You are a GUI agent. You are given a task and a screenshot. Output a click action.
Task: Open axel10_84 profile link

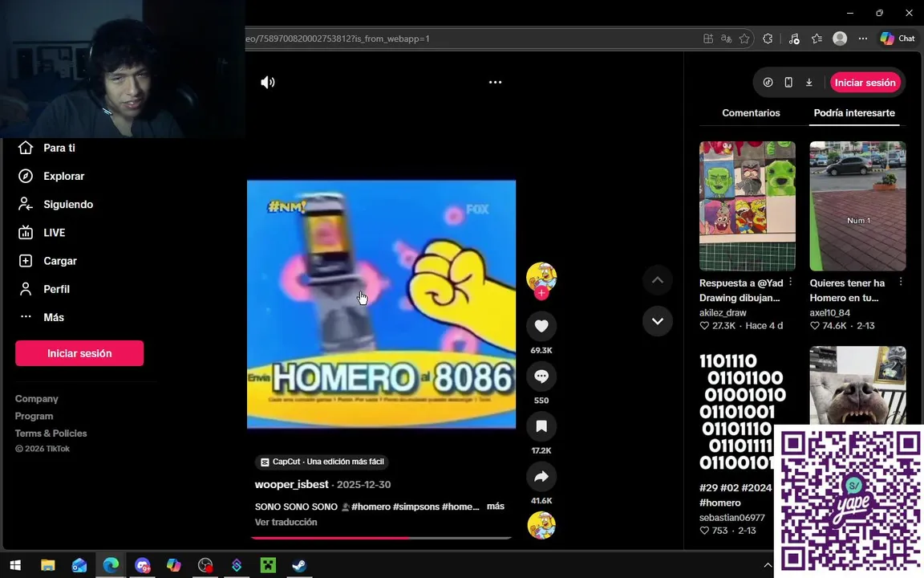point(829,313)
